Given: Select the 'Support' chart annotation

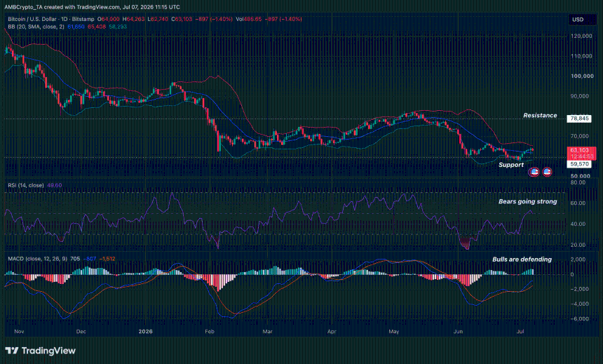Looking at the screenshot, I should click(x=511, y=165).
